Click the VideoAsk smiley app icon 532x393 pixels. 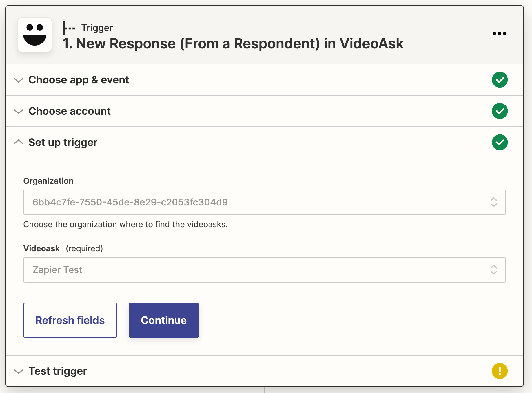pyautogui.click(x=35, y=35)
